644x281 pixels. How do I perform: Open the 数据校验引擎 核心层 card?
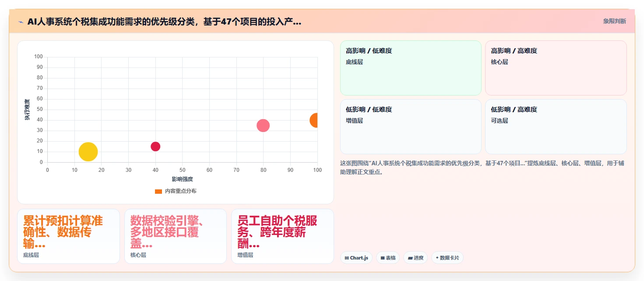(176, 236)
